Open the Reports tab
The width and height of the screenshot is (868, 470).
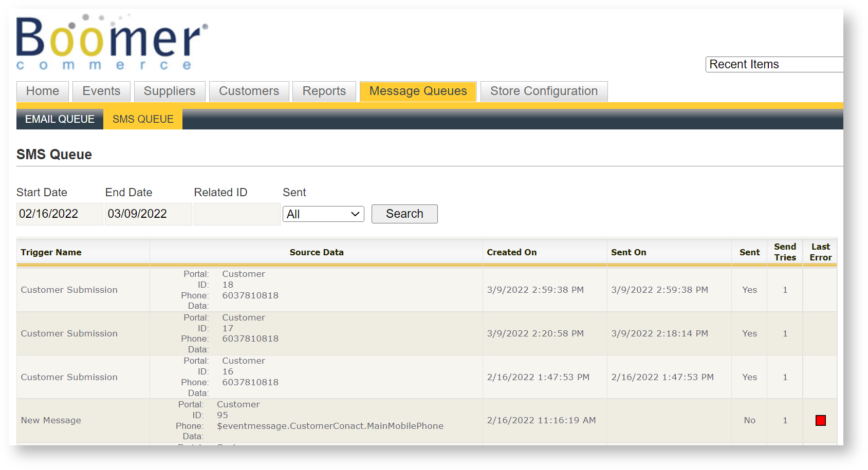(324, 91)
